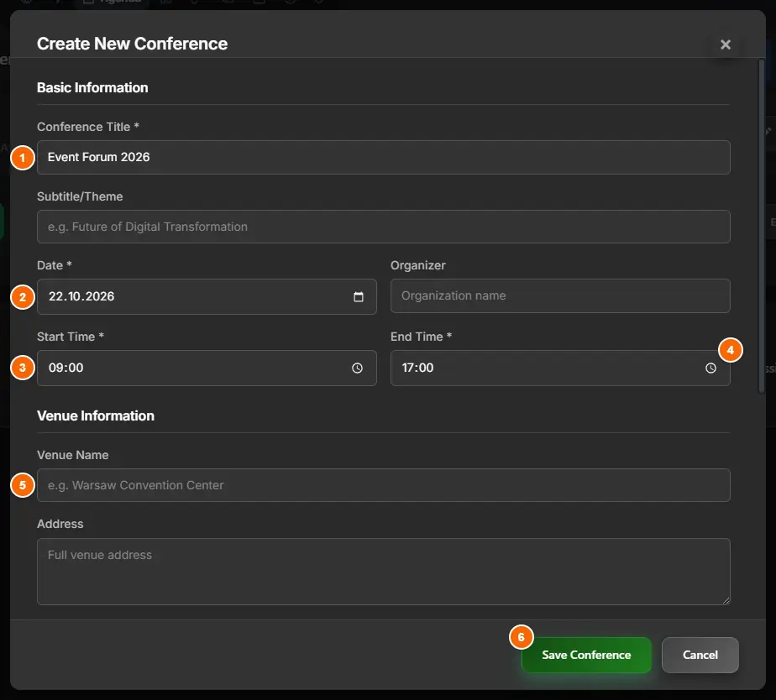Open the clock picker for Start Time
The image size is (776, 700).
(x=357, y=368)
